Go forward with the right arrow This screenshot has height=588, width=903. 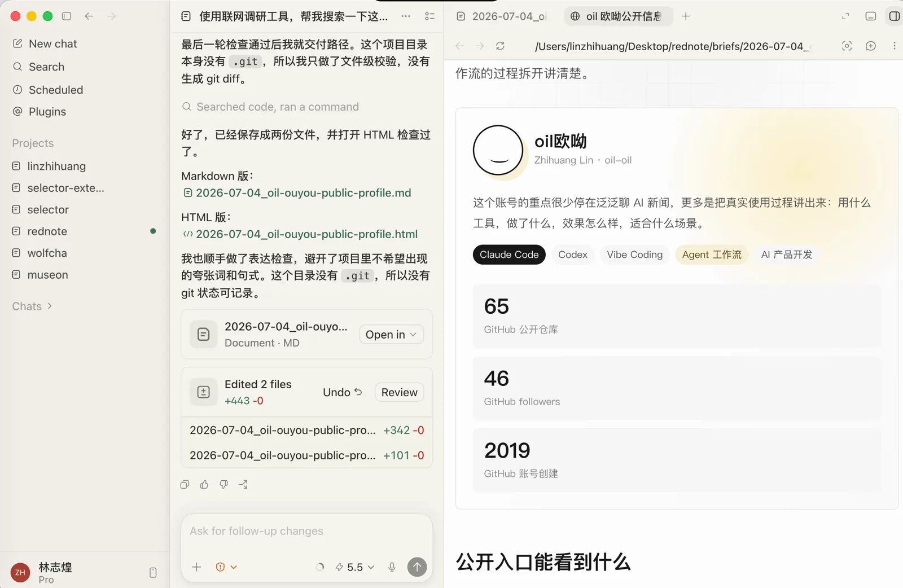pyautogui.click(x=111, y=16)
